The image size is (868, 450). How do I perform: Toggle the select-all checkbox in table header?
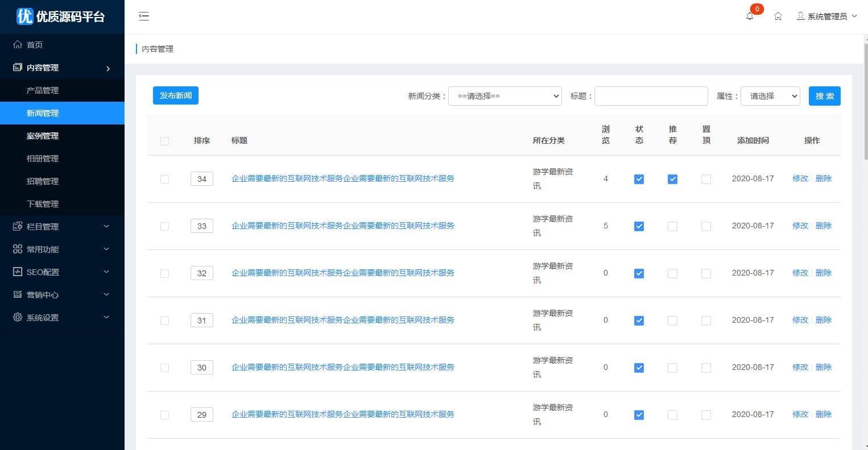(165, 141)
